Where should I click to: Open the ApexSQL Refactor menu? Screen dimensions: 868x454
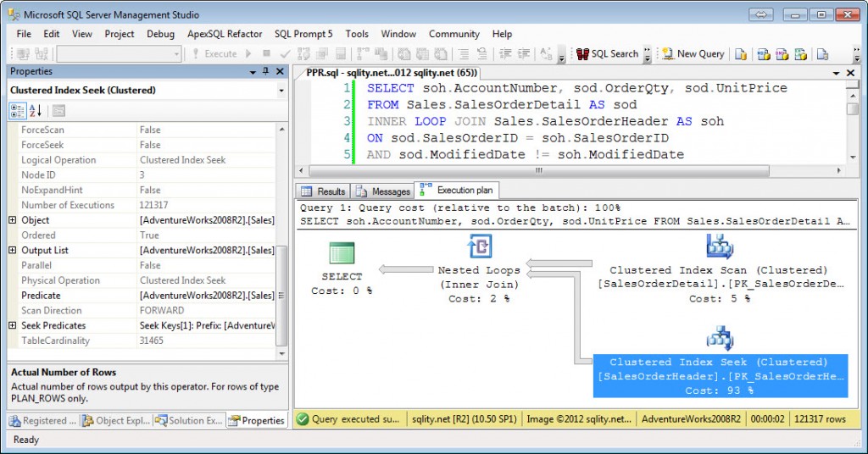[226, 34]
